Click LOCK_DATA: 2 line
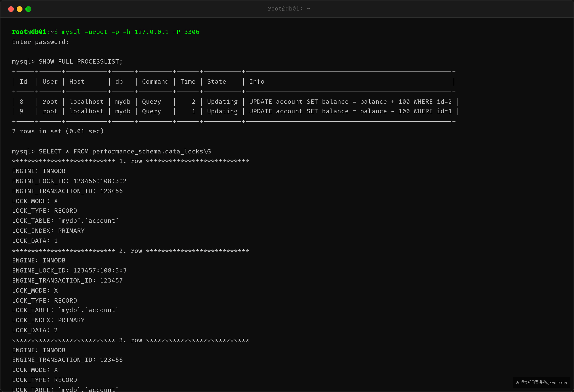This screenshot has height=392, width=574. coord(35,330)
